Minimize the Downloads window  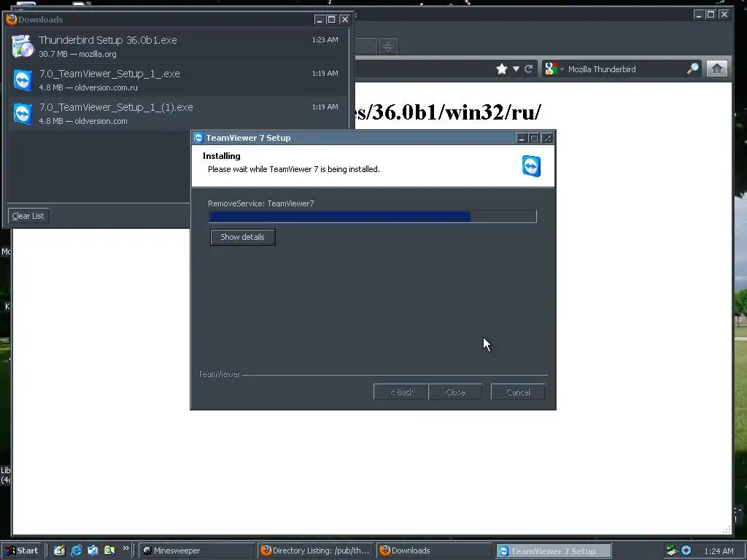coord(320,20)
